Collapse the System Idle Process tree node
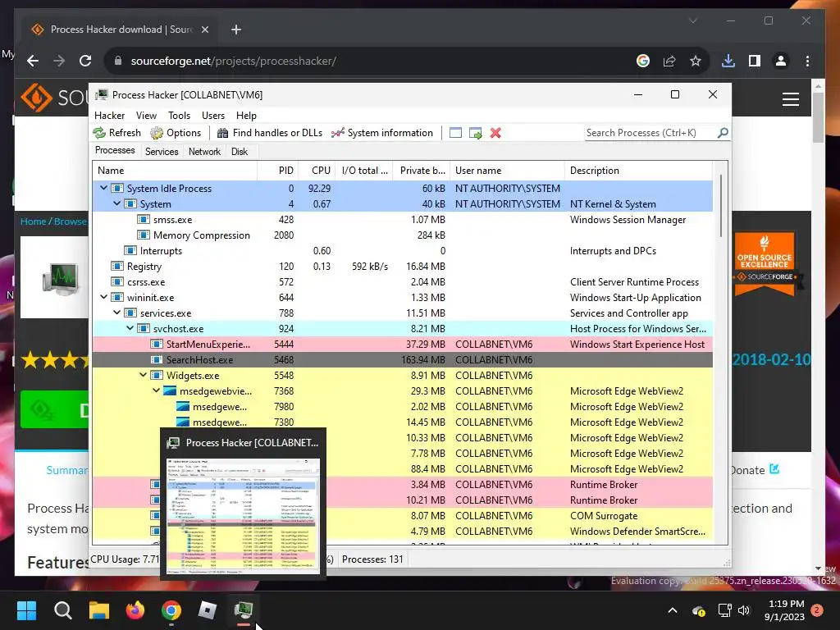This screenshot has width=840, height=630. [103, 188]
